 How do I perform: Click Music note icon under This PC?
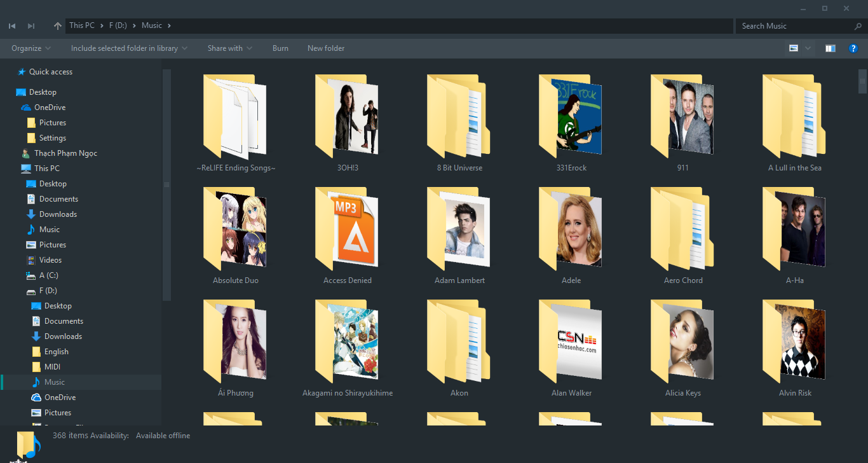[31, 230]
